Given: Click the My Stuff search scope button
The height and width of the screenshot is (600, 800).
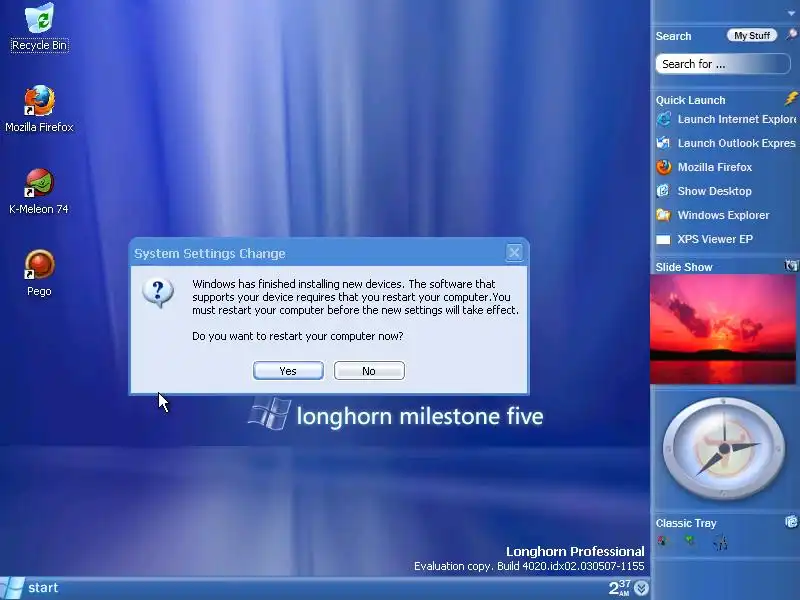Looking at the screenshot, I should pos(752,35).
